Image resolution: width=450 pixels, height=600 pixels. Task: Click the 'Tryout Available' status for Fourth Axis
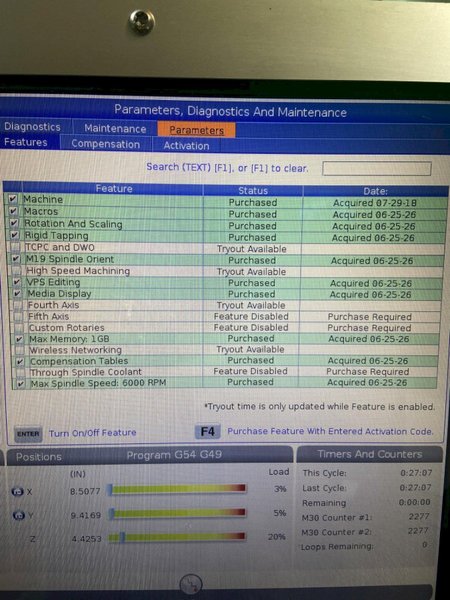[251, 305]
